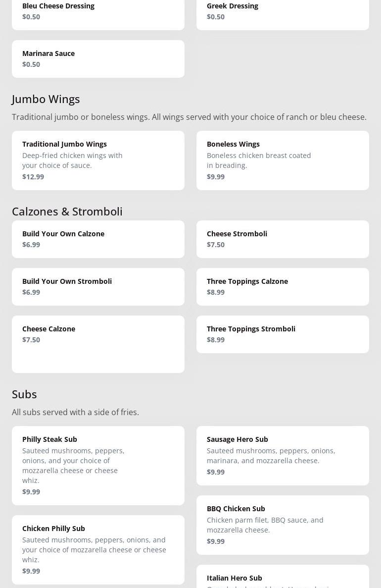Screen dimensions: 381x588
Task: Select the Three Toppings Calzone card
Action: click(283, 286)
